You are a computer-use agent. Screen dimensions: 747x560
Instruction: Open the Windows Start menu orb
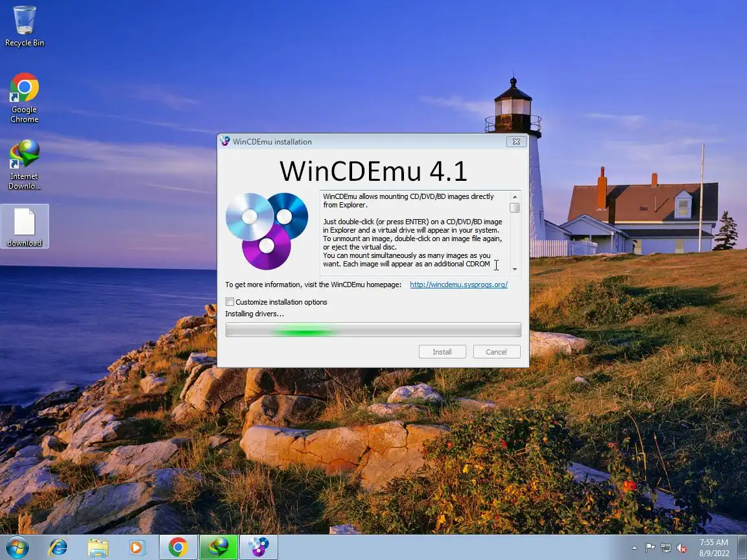point(17,548)
